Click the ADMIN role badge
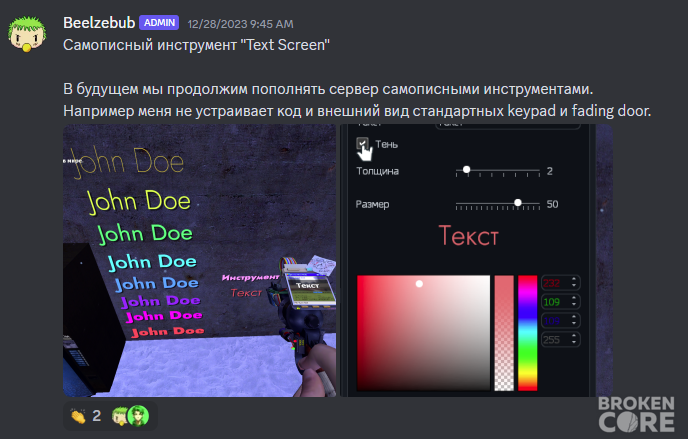The height and width of the screenshot is (439, 688). 159,23
